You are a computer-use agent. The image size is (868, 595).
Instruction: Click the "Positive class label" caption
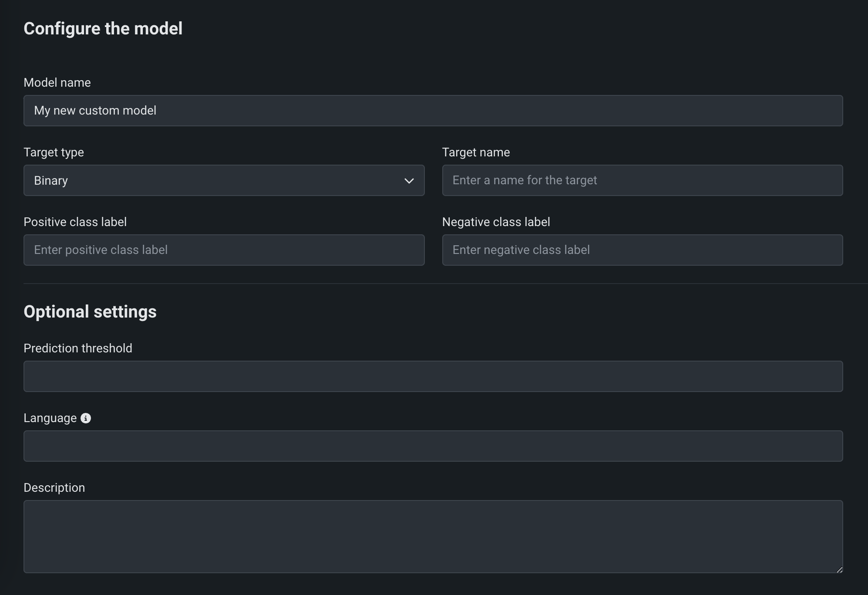(75, 222)
